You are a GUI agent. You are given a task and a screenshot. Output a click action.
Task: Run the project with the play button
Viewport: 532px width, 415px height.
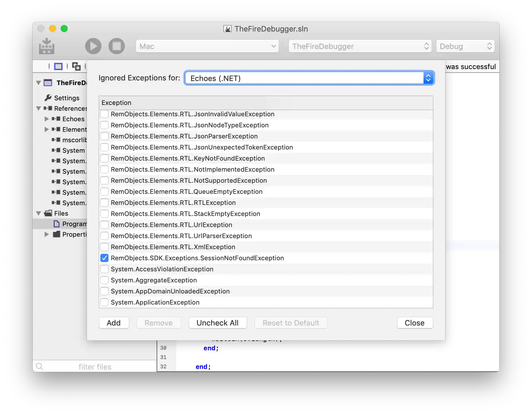tap(93, 46)
